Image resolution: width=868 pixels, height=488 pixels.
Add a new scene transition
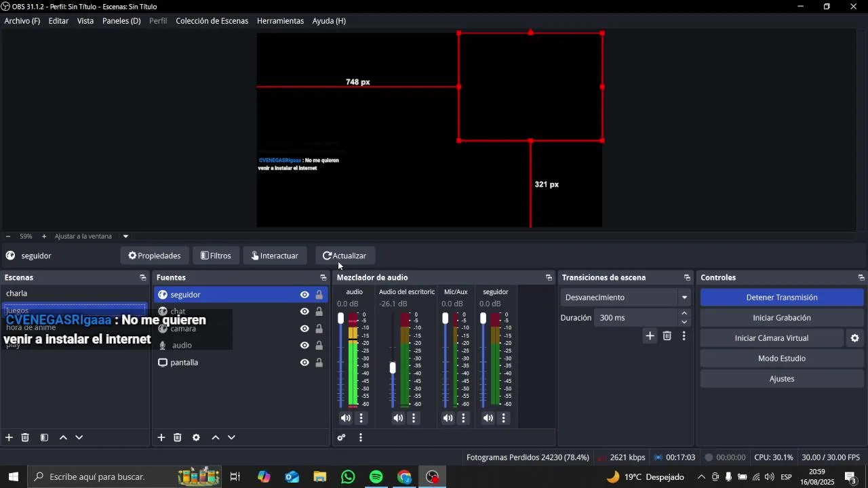coord(650,336)
